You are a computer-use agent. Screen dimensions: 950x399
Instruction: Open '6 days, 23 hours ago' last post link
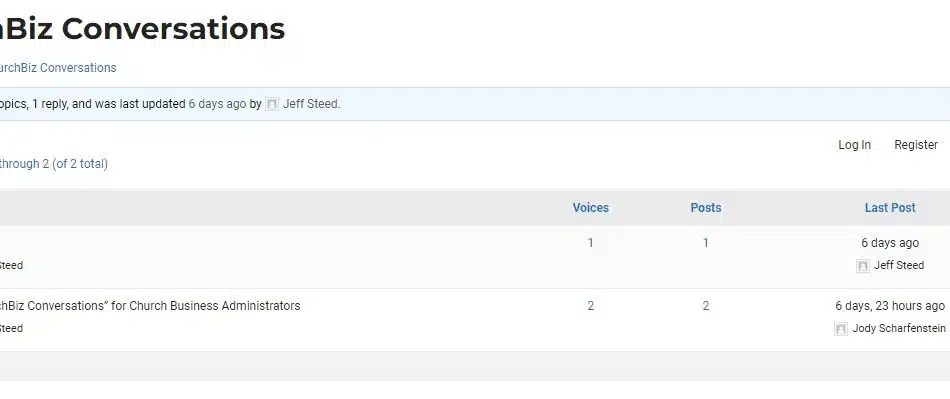pos(890,306)
